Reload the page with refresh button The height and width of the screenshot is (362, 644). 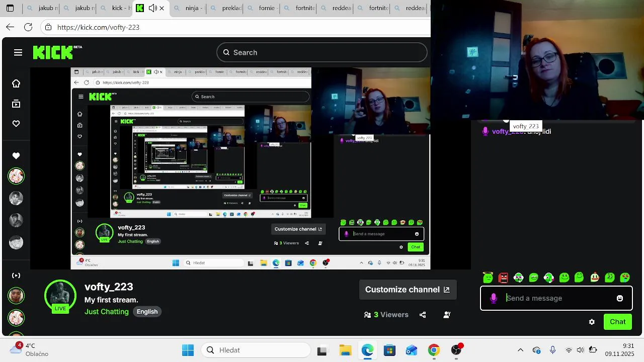[28, 27]
